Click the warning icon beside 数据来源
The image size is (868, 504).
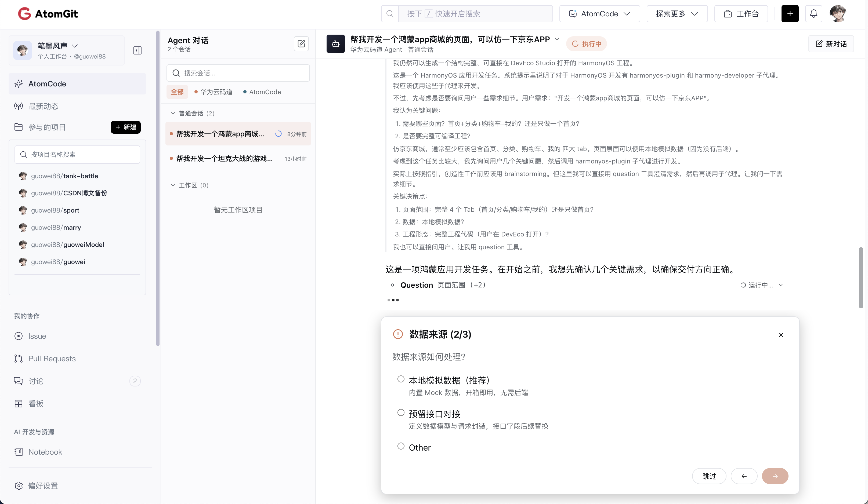(398, 334)
